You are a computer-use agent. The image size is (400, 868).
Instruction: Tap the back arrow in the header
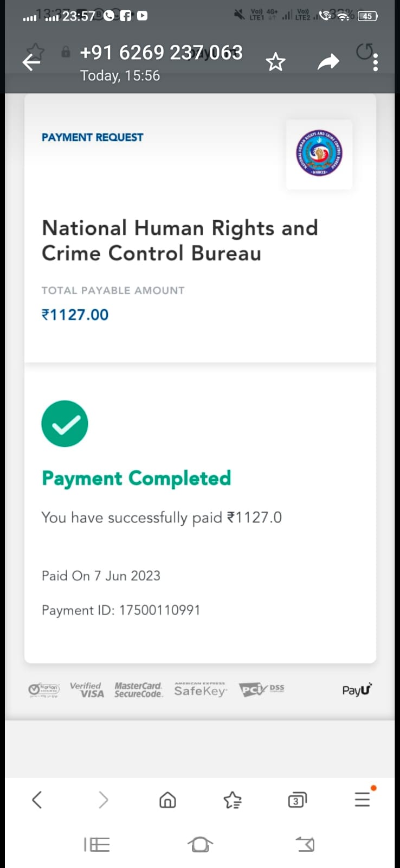coord(31,63)
